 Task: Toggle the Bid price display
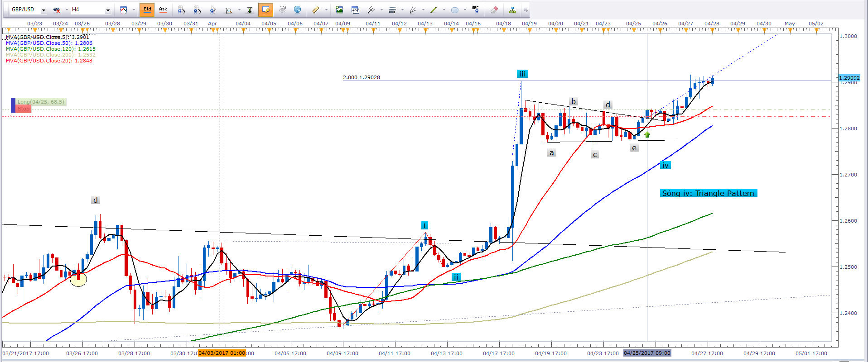click(x=147, y=10)
